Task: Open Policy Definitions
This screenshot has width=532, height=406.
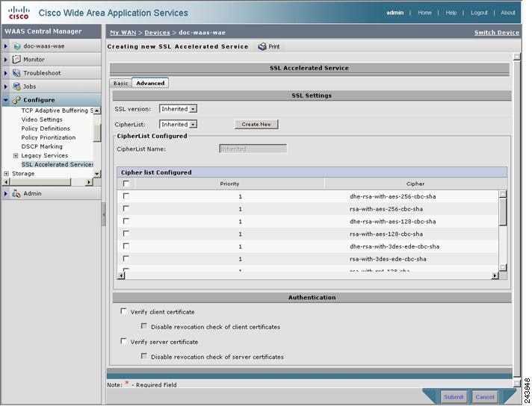Action: point(46,128)
